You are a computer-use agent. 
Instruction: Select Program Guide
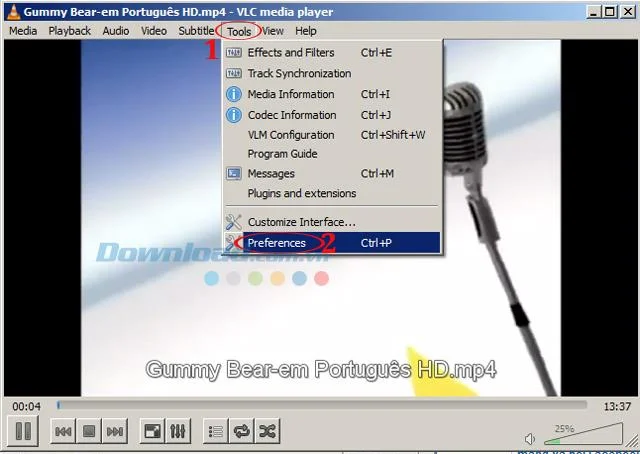click(x=332, y=154)
